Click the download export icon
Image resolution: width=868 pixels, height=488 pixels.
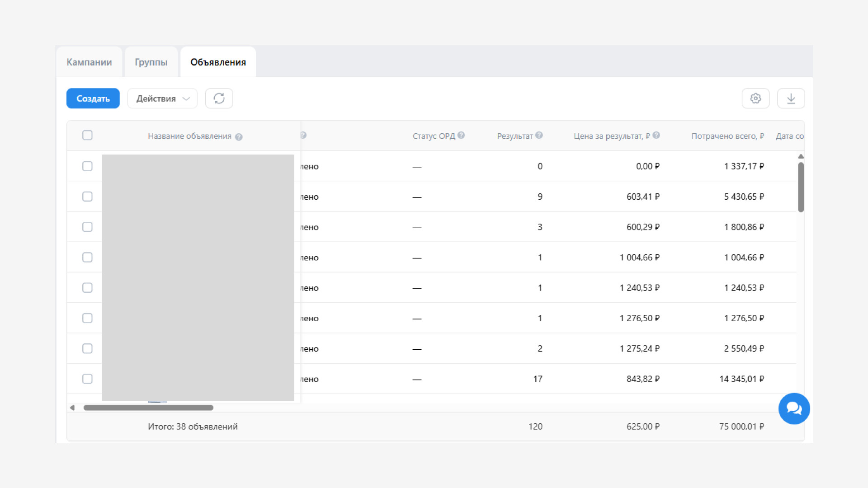791,99
